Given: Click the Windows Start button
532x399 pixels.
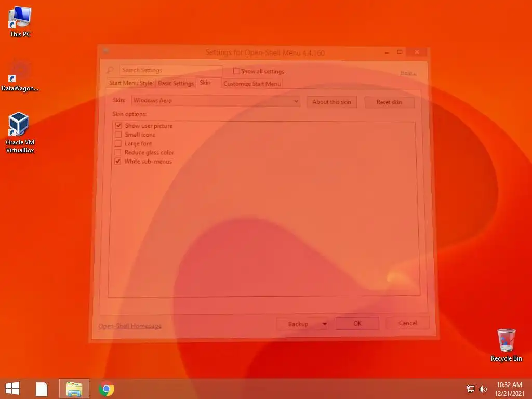Looking at the screenshot, I should [12, 389].
